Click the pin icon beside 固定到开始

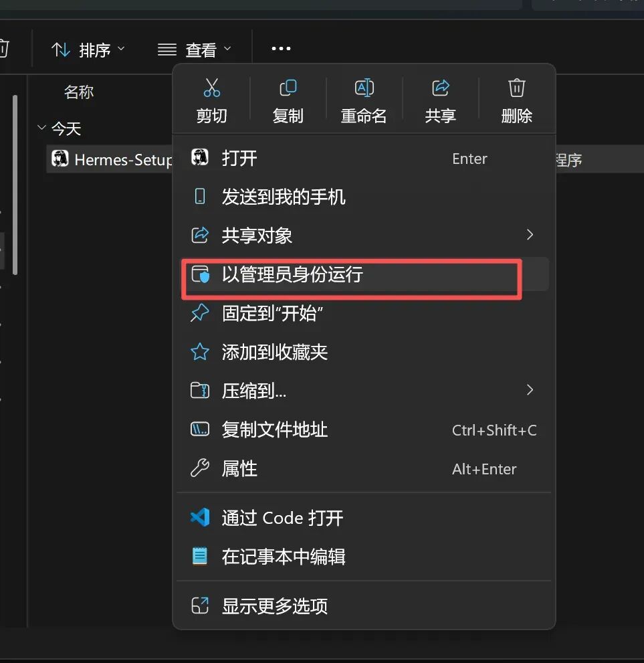point(200,313)
